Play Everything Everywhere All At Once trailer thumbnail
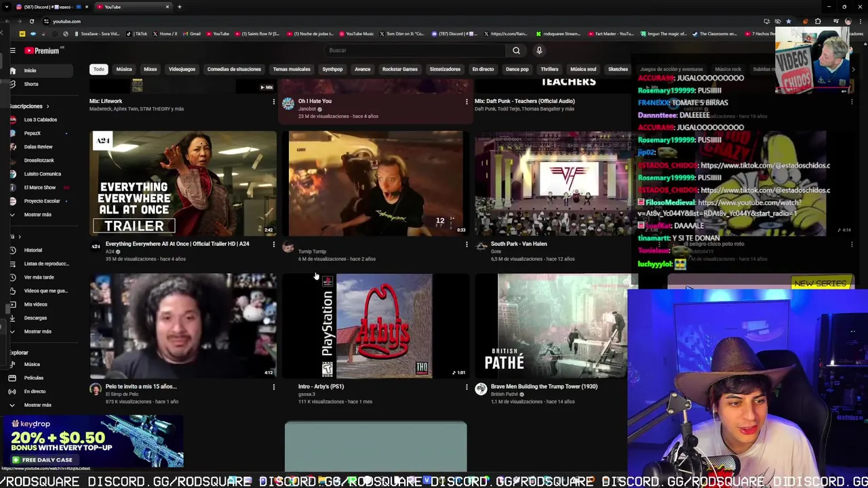Viewport: 868px width, 488px height. (x=183, y=184)
